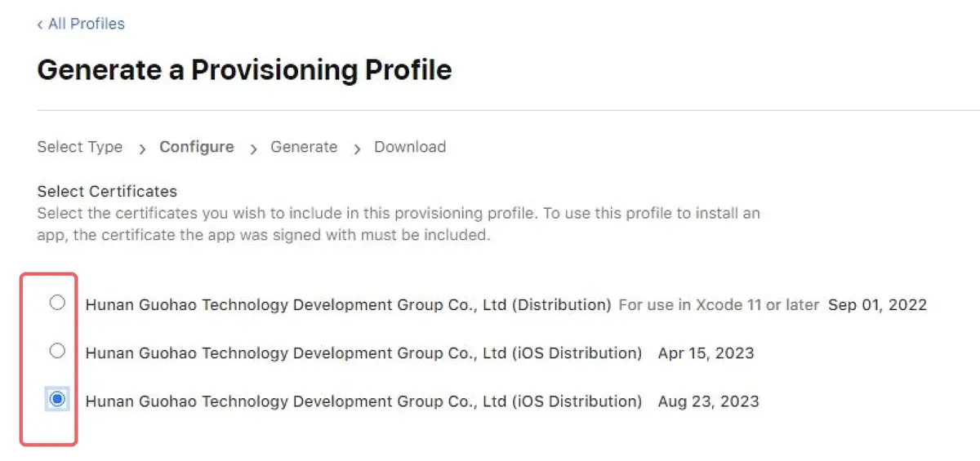Click the Generate a Provisioning Profile heading
The image size is (980, 461).
pyautogui.click(x=244, y=70)
